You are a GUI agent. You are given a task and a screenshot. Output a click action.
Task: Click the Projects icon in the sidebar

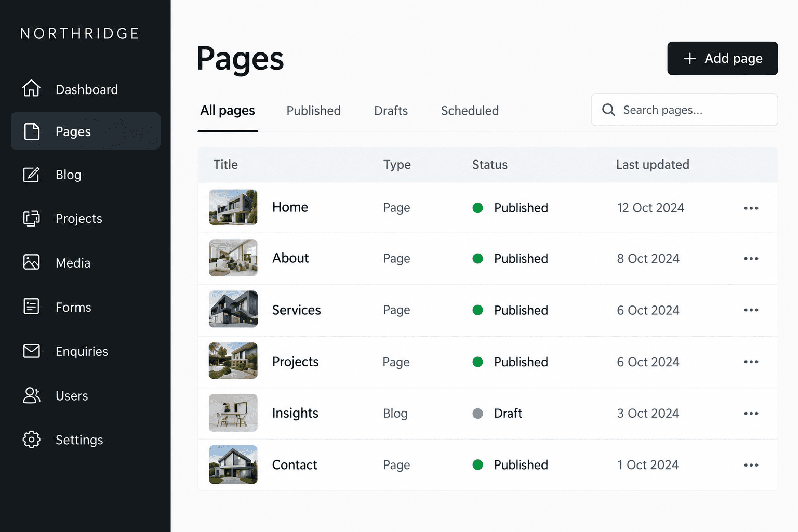[x=31, y=218]
